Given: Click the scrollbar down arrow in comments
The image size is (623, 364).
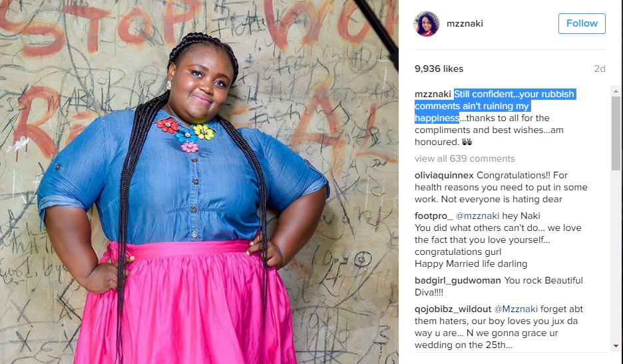Looking at the screenshot, I should pos(616,347).
